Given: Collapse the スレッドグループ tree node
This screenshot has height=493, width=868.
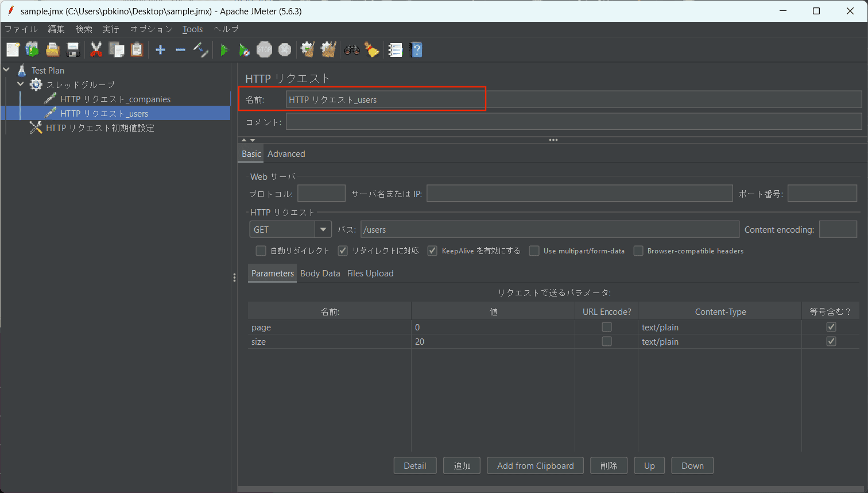Looking at the screenshot, I should 21,84.
